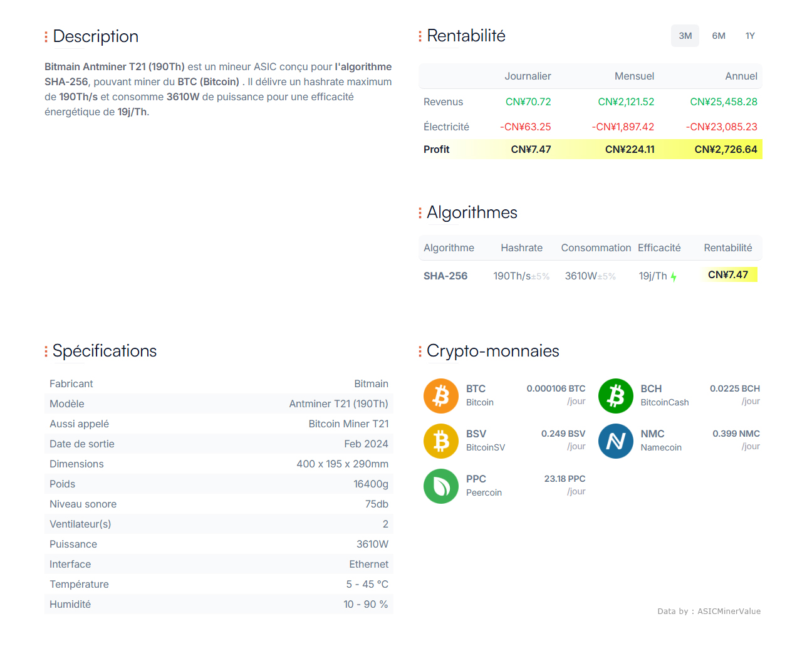This screenshot has height=651, width=812.
Task: Click the Bitcoin BTC coin icon
Action: coord(441,396)
